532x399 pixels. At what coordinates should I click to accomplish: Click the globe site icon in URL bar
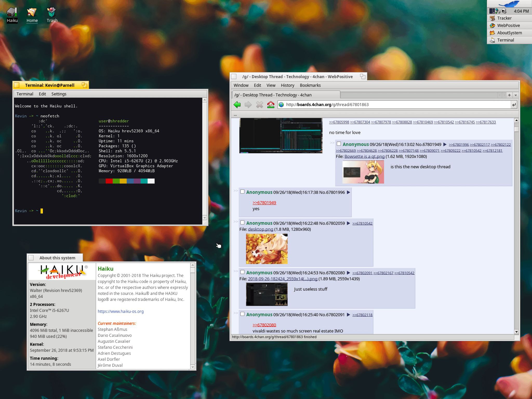[x=281, y=105]
